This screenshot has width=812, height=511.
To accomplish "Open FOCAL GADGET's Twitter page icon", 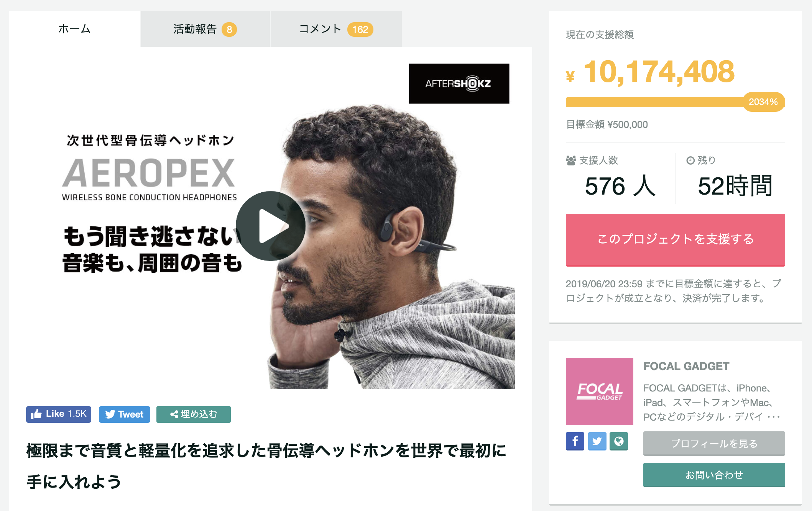I will click(597, 441).
